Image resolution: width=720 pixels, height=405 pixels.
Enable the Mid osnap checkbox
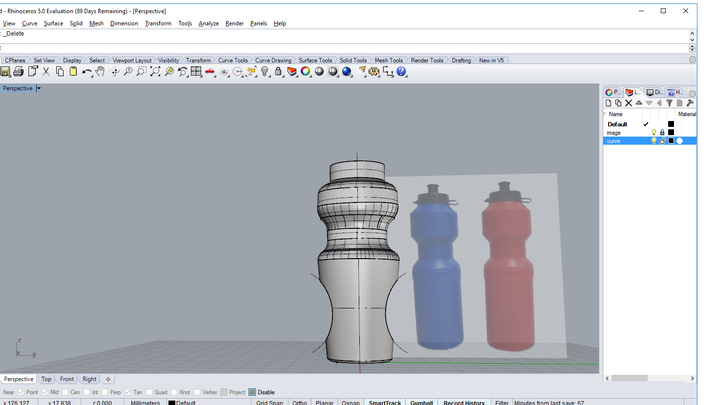pos(46,392)
